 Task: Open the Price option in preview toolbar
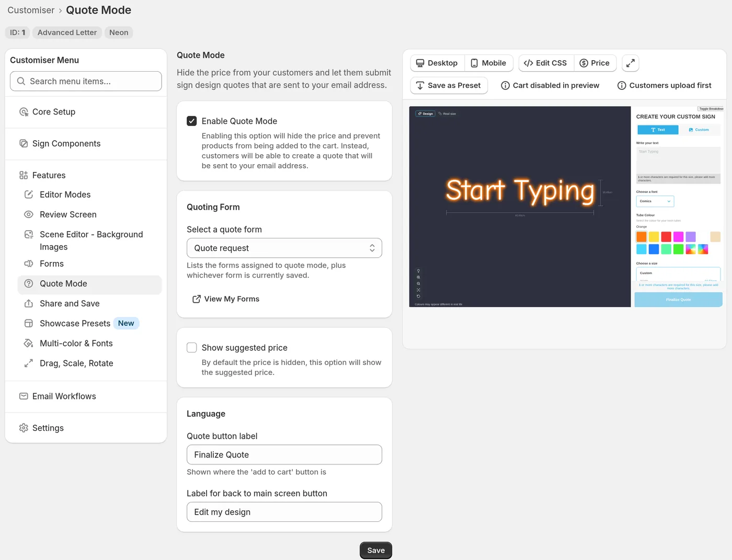[x=595, y=63]
